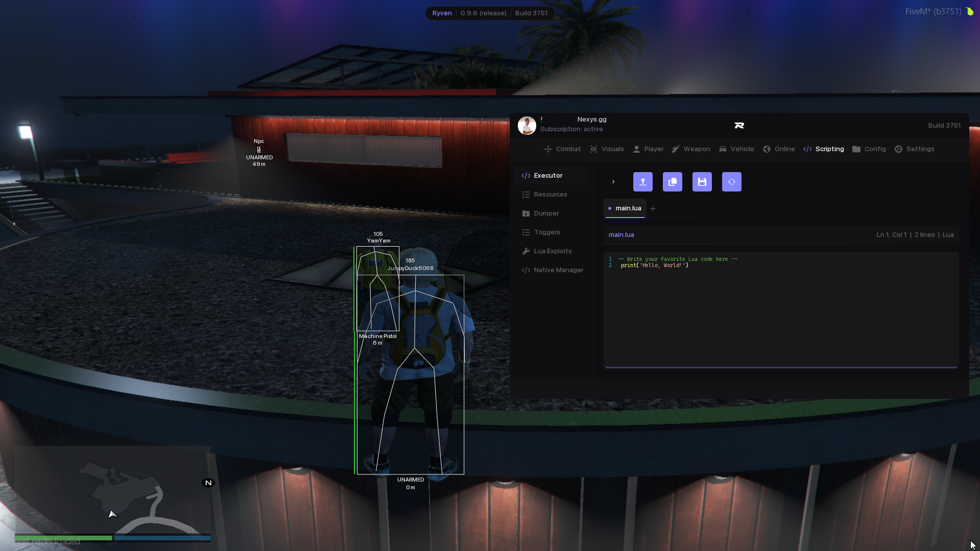Select Dumper in the sidebar
The width and height of the screenshot is (980, 551).
click(552, 213)
